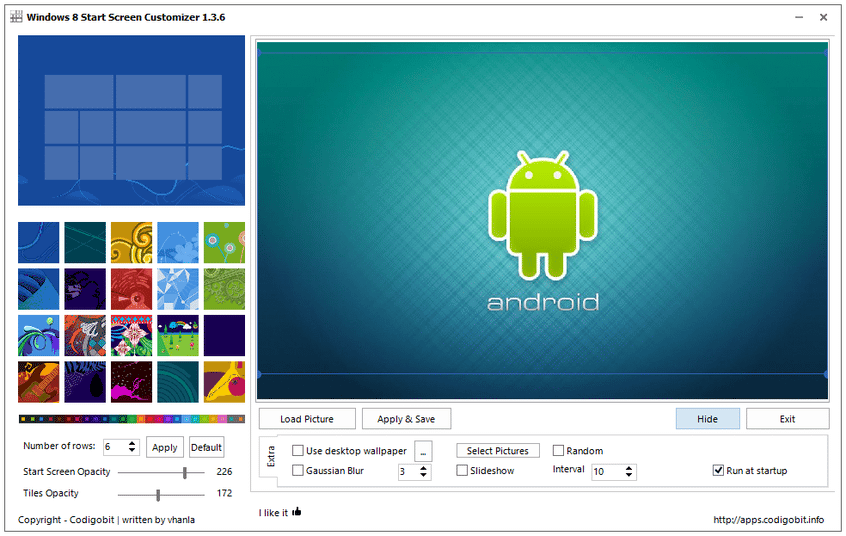Click the app icon in the title bar

(x=17, y=17)
